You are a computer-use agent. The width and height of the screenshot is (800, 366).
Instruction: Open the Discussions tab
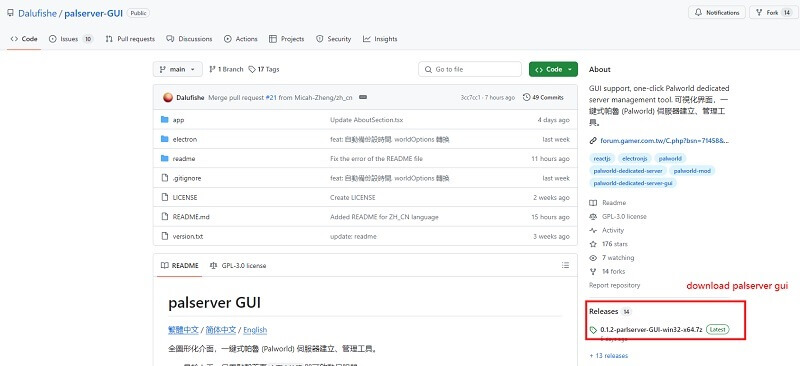[189, 39]
